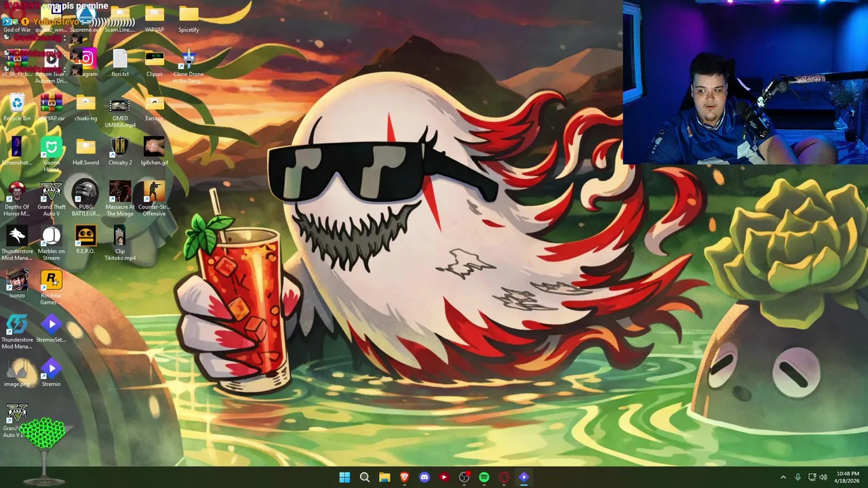Open File Explorer from the taskbar

[x=384, y=477]
